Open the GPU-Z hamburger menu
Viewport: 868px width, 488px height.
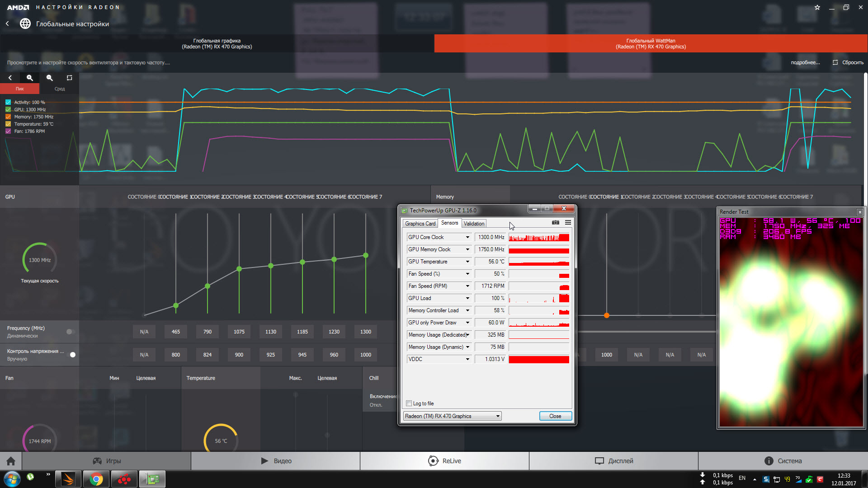coord(568,222)
